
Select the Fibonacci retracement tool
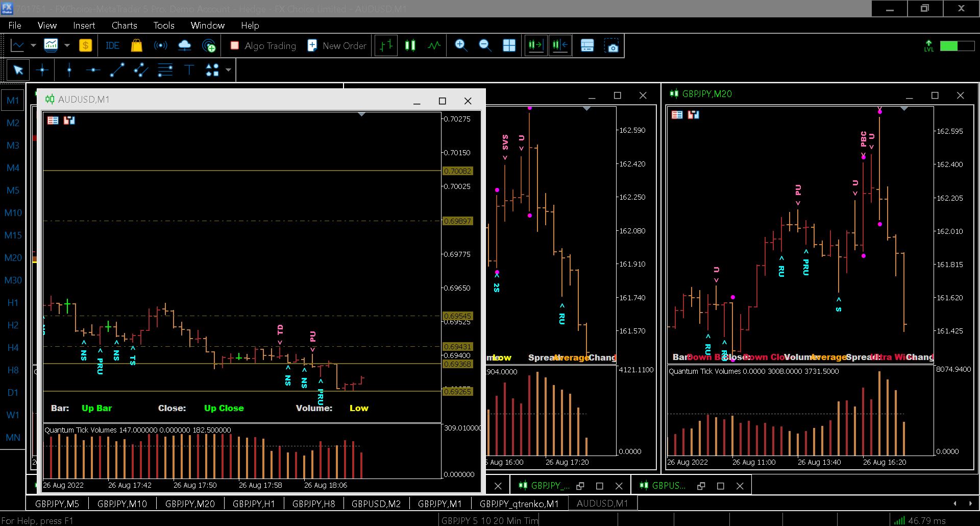(x=165, y=70)
